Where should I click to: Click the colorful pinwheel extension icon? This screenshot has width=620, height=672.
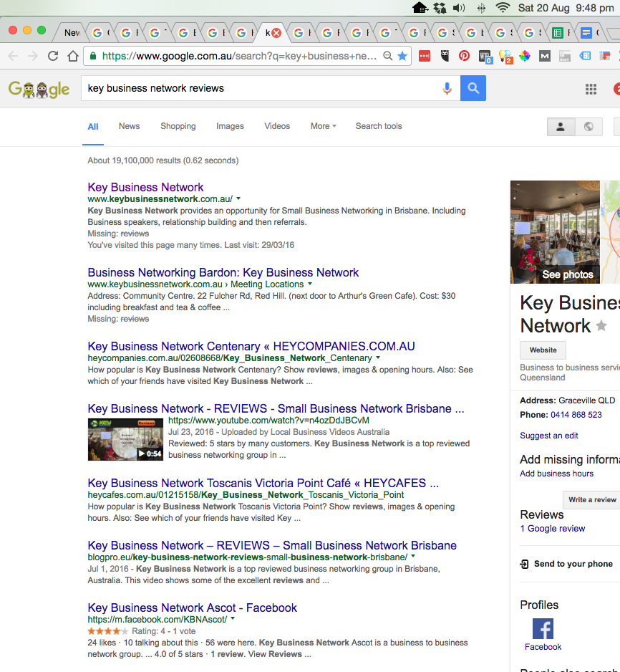pyautogui.click(x=525, y=56)
